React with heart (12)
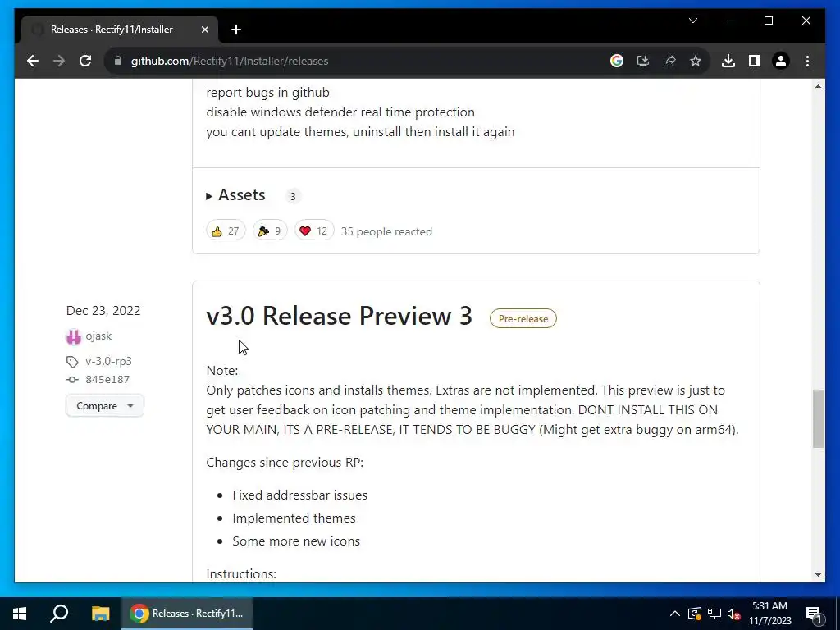The image size is (840, 630). coord(314,231)
